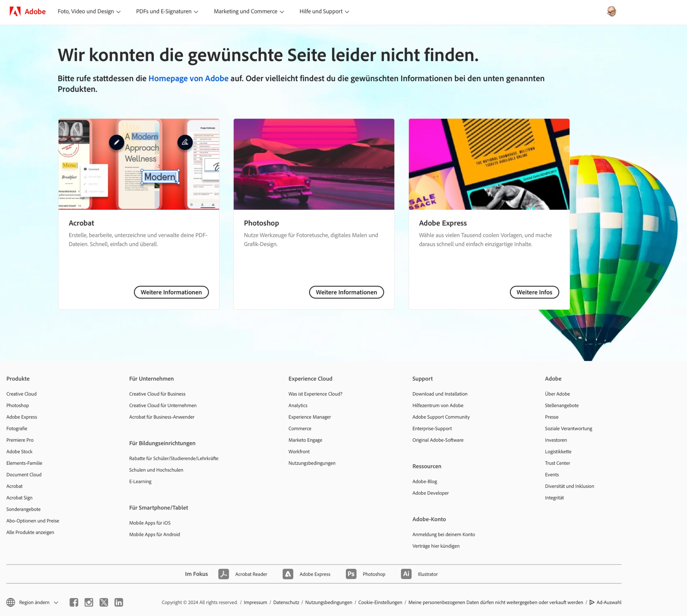Click the Photoshop card retro car image

pyautogui.click(x=313, y=164)
